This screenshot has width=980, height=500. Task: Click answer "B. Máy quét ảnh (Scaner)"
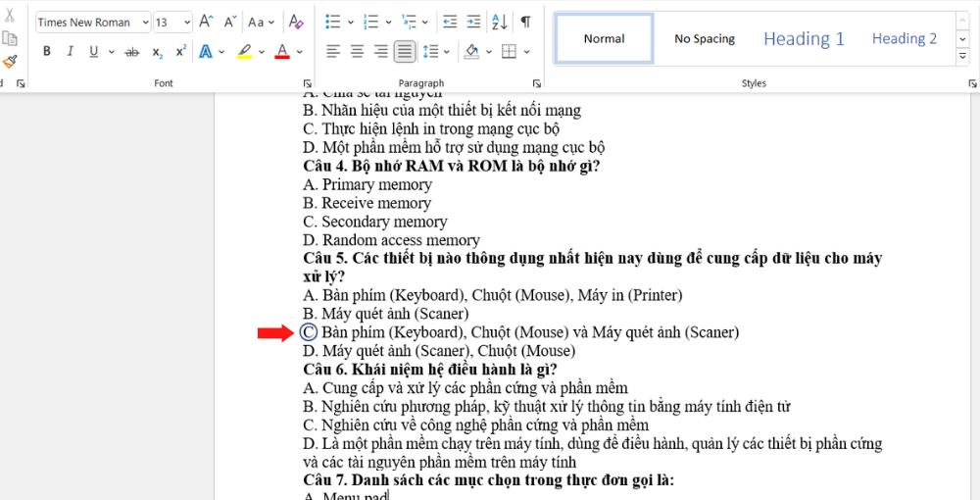[386, 314]
